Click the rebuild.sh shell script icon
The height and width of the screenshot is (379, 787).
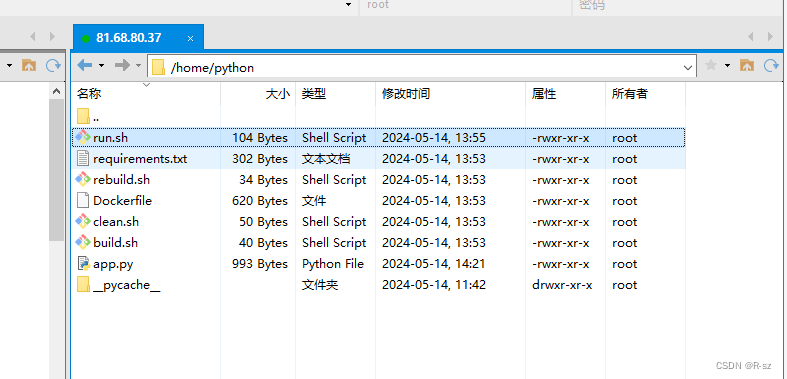83,179
